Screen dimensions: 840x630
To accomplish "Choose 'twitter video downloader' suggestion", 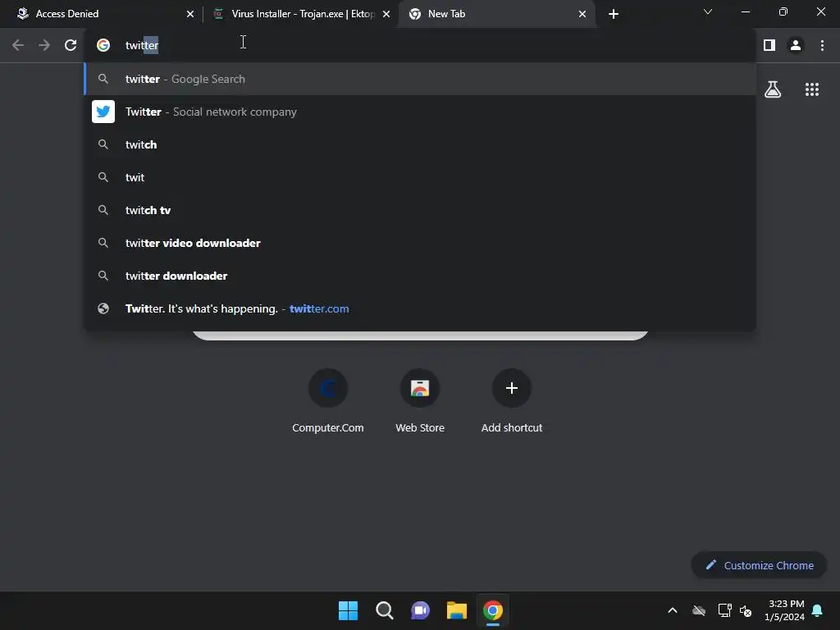I will pos(420,243).
